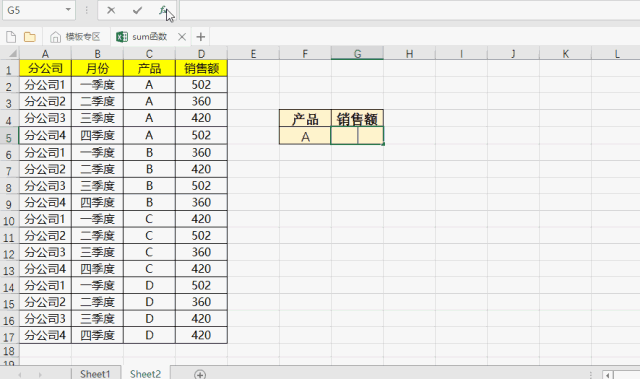This screenshot has width=640, height=379.
Task: Click the new blank document icon
Action: (x=11, y=37)
